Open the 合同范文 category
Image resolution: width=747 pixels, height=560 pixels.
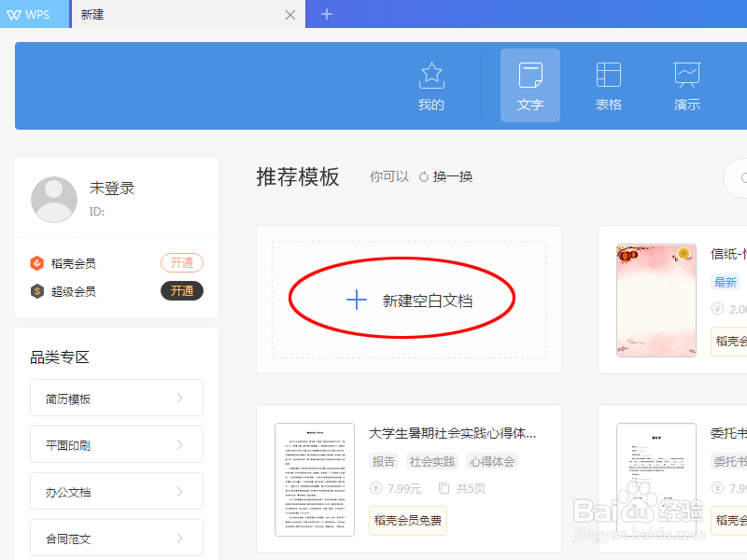[117, 539]
